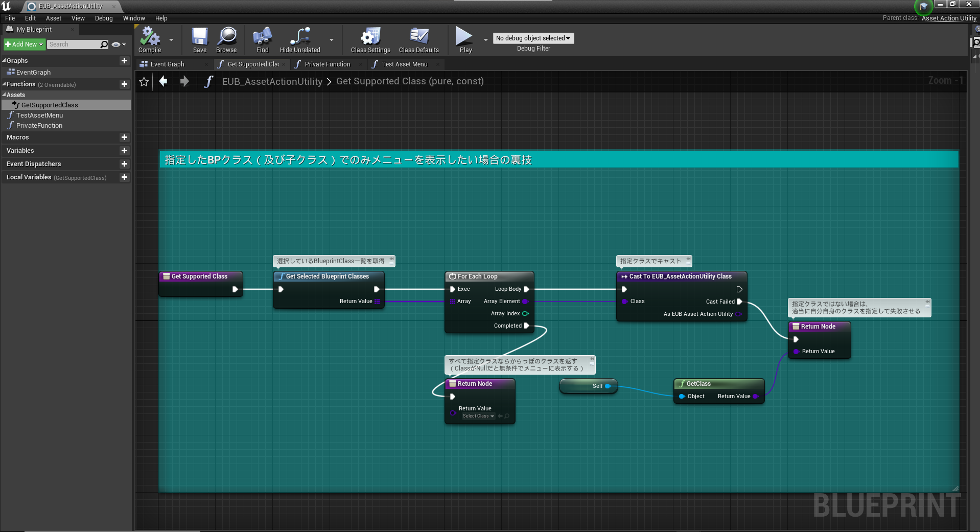
Task: Browse to asset in Content Browser
Action: pos(226,40)
